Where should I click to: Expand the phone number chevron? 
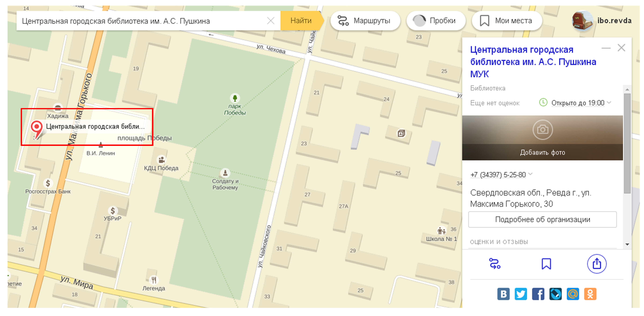(x=531, y=174)
